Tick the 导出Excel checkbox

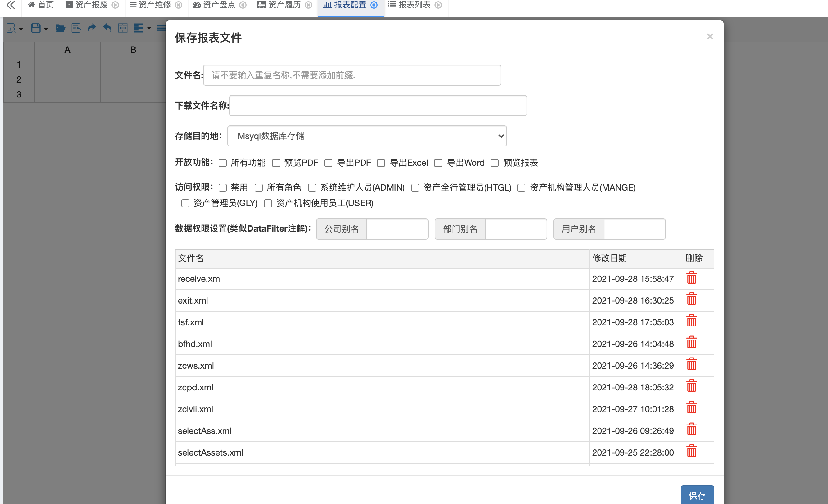point(381,163)
